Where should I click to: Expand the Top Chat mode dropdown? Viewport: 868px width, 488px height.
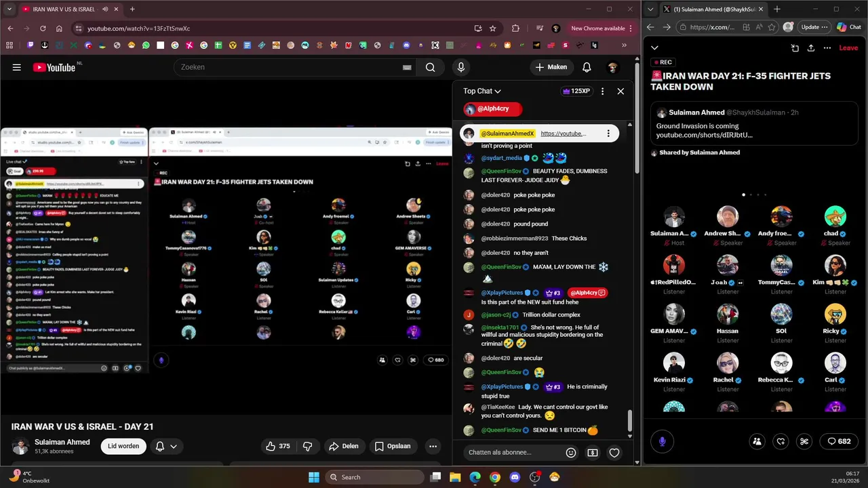(x=482, y=91)
